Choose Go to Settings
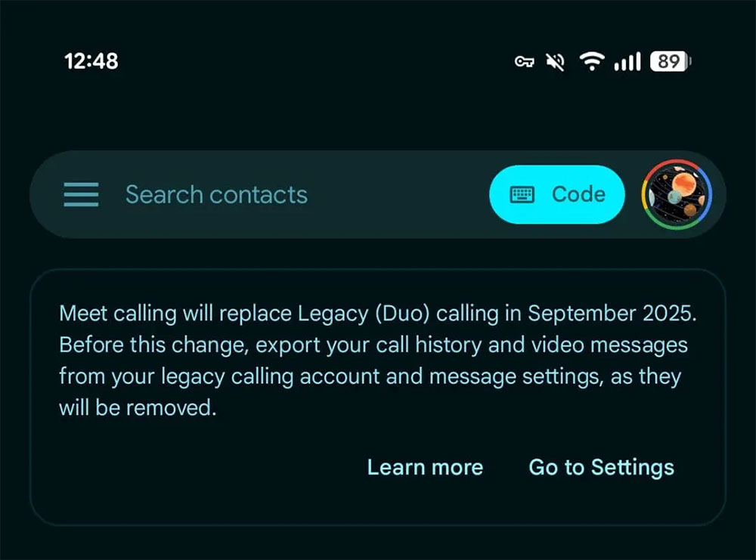756x560 pixels. pos(601,468)
